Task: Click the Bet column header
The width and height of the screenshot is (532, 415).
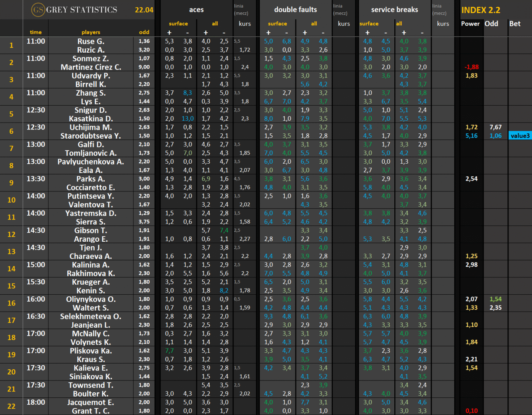Action: click(x=515, y=24)
